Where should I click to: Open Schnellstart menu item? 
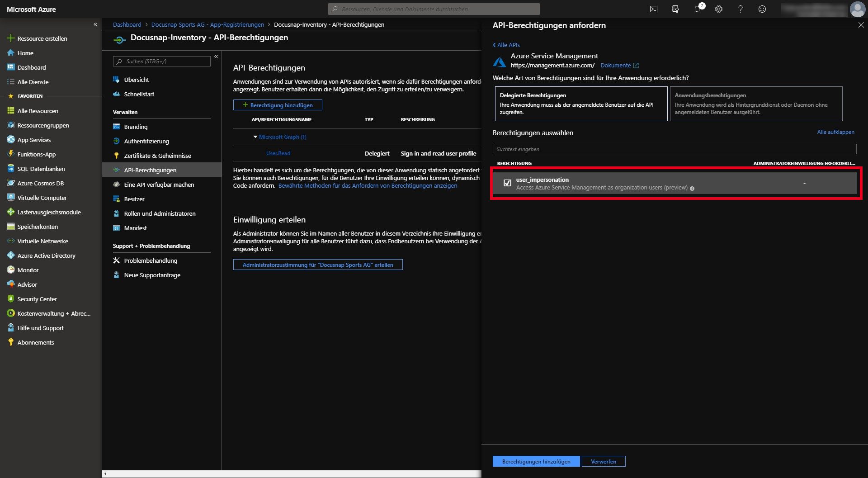coord(139,94)
